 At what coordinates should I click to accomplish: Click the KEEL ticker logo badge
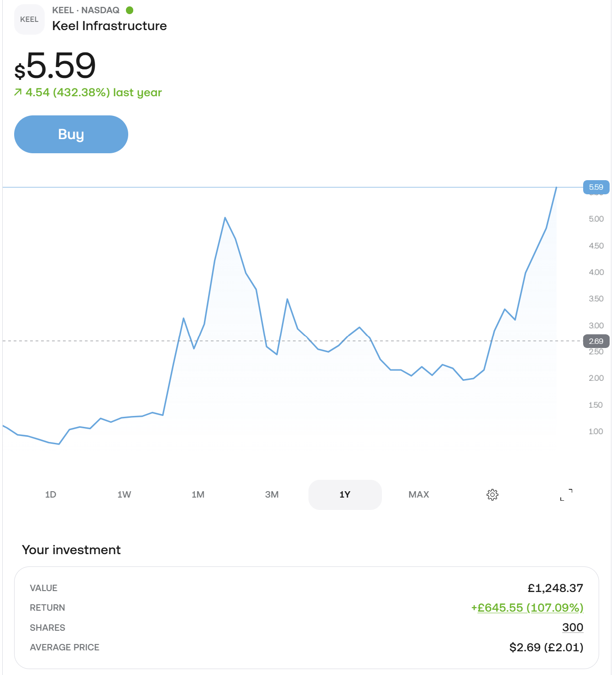29,19
